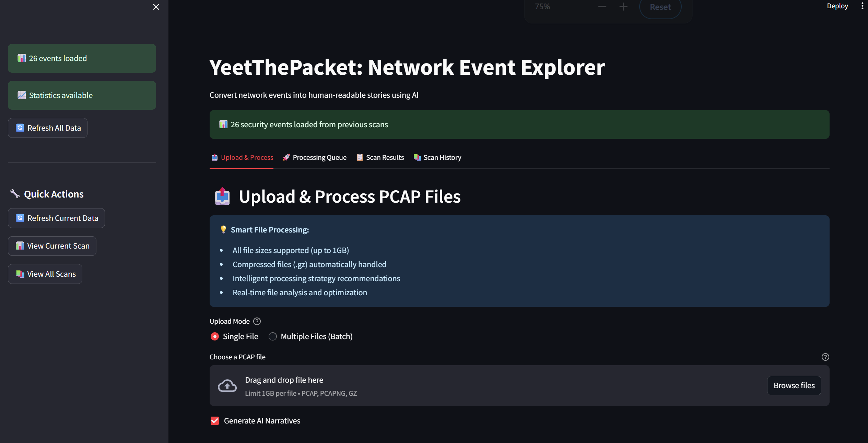868x443 pixels.
Task: Click the wrench icon beside Quick Actions
Action: point(15,194)
